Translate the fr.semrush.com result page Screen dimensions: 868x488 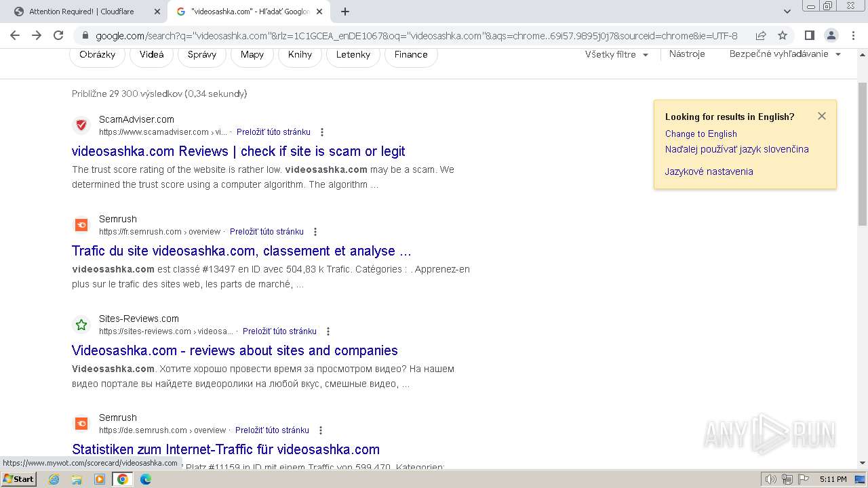(x=267, y=232)
